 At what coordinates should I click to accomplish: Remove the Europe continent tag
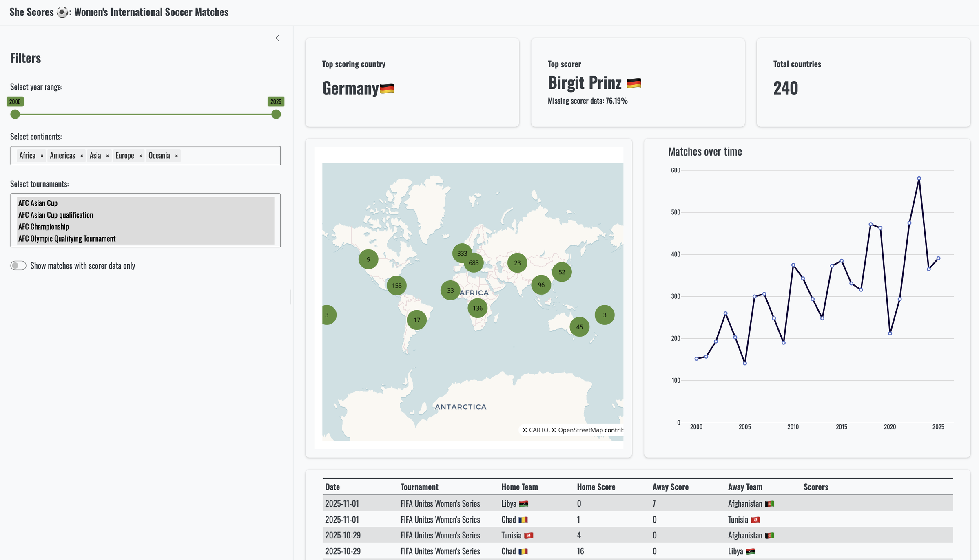click(140, 156)
